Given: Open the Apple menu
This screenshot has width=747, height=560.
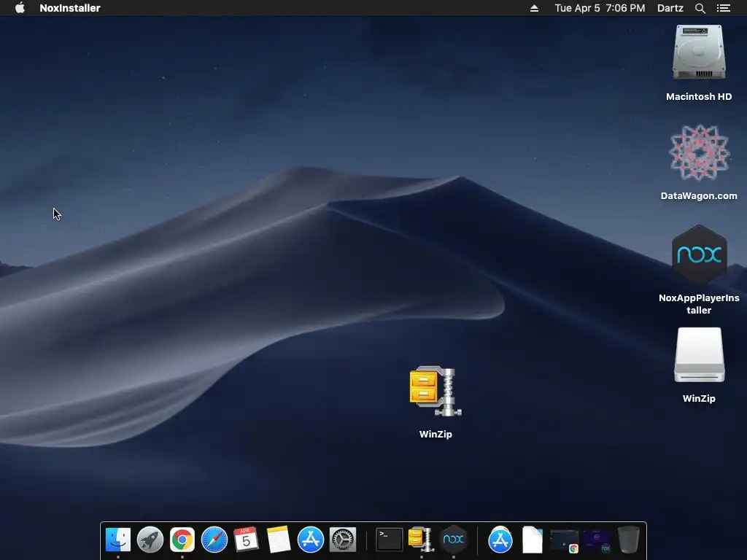Looking at the screenshot, I should pyautogui.click(x=20, y=7).
